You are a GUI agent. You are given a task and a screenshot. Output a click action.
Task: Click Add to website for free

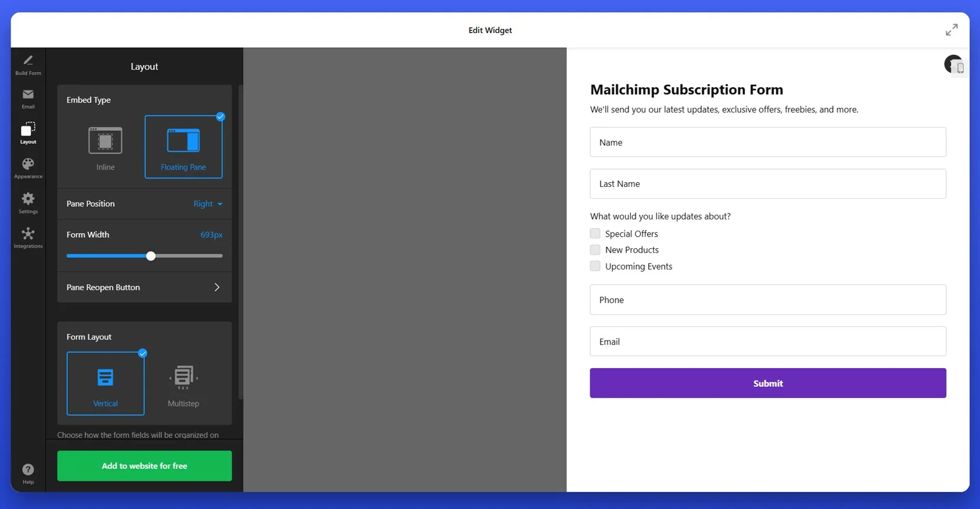click(x=145, y=466)
